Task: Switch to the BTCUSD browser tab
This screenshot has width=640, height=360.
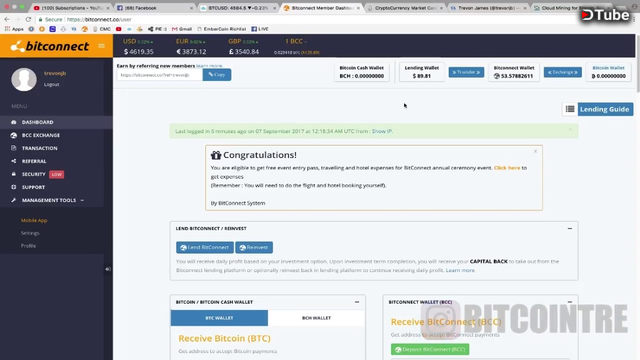Action: coord(238,8)
